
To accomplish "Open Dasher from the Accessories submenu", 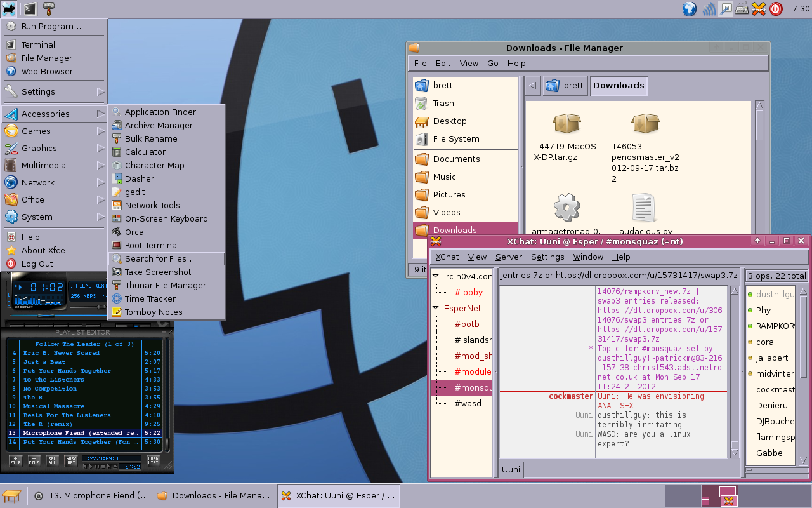I will click(x=167, y=178).
